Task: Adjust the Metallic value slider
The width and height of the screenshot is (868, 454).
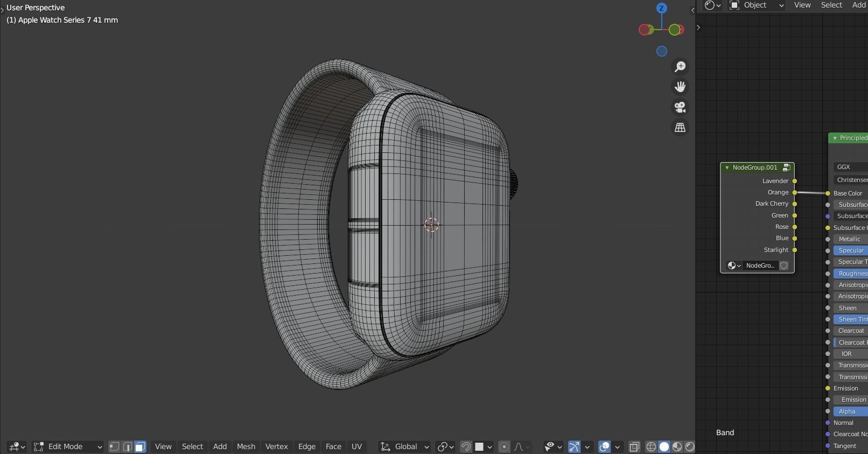Action: 851,239
